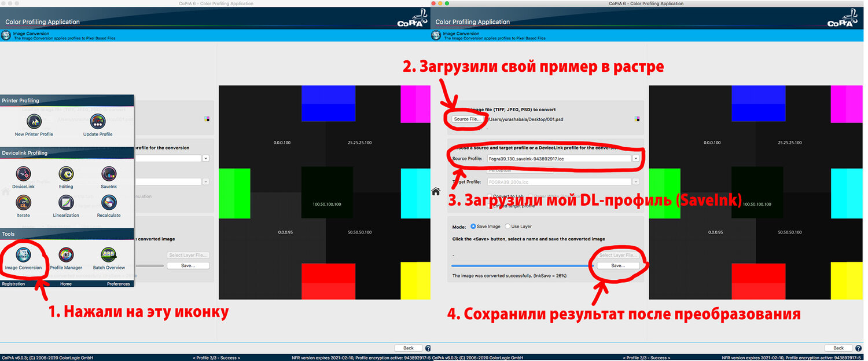Click help icon beside Back in right window
This screenshot has width=868, height=361.
pos(858,348)
